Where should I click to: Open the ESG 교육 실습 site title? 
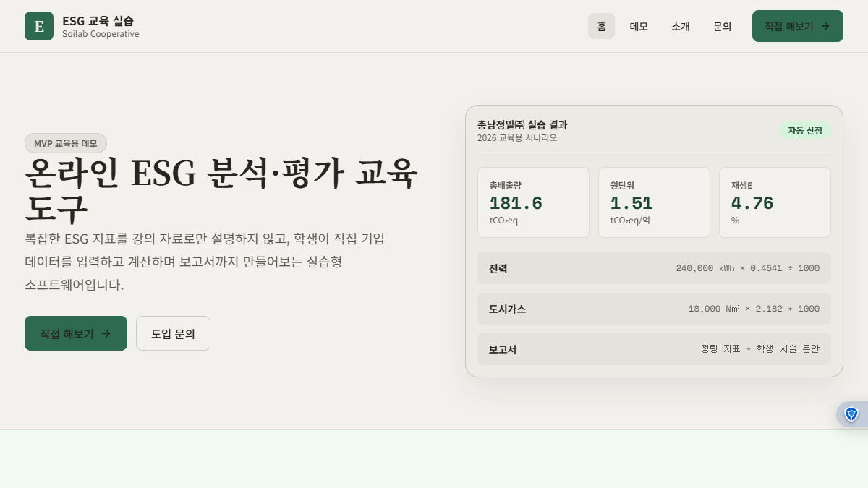tap(98, 20)
